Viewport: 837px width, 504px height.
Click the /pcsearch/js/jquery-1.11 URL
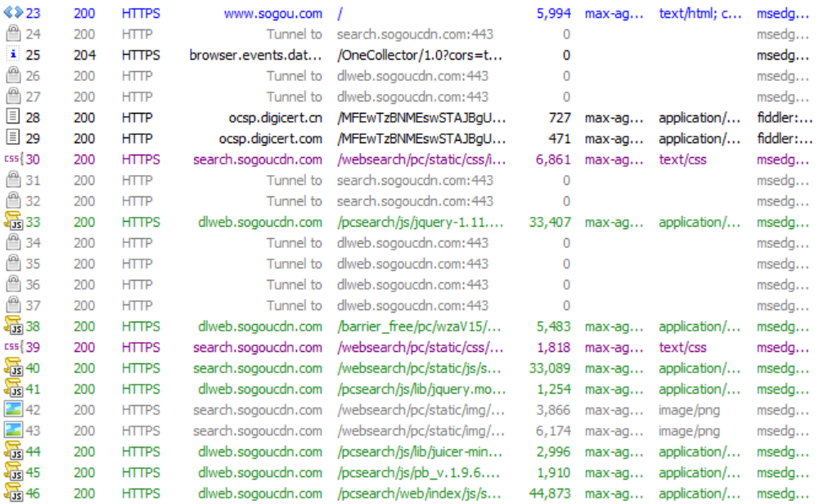click(420, 222)
